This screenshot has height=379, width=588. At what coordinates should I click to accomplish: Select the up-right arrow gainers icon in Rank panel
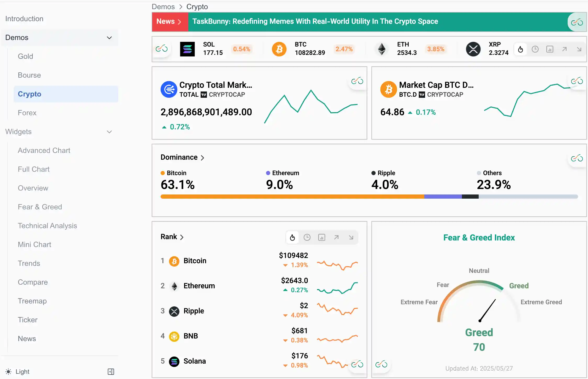pyautogui.click(x=336, y=237)
